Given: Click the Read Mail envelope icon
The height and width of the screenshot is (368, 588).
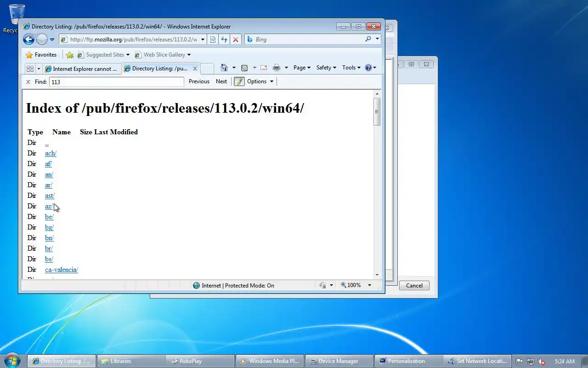Looking at the screenshot, I should [x=264, y=68].
